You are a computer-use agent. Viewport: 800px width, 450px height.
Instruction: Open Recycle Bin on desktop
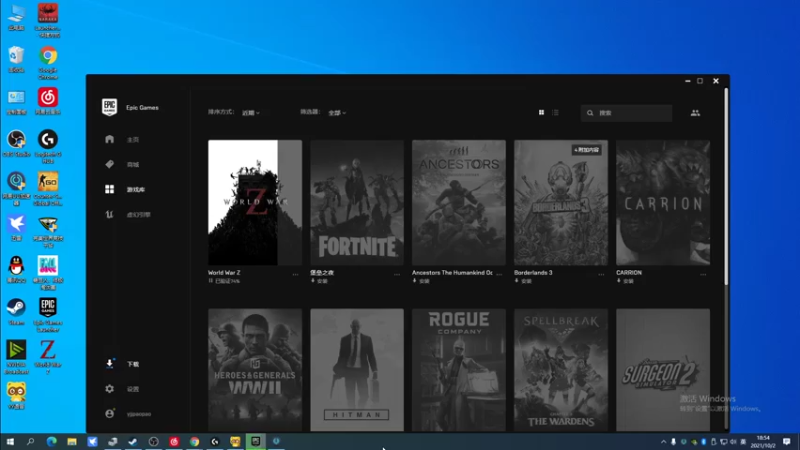click(16, 60)
